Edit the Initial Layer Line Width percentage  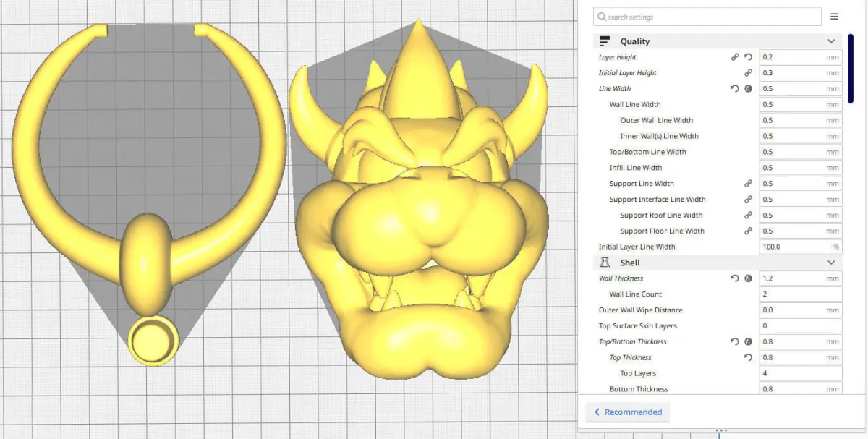pyautogui.click(x=801, y=247)
